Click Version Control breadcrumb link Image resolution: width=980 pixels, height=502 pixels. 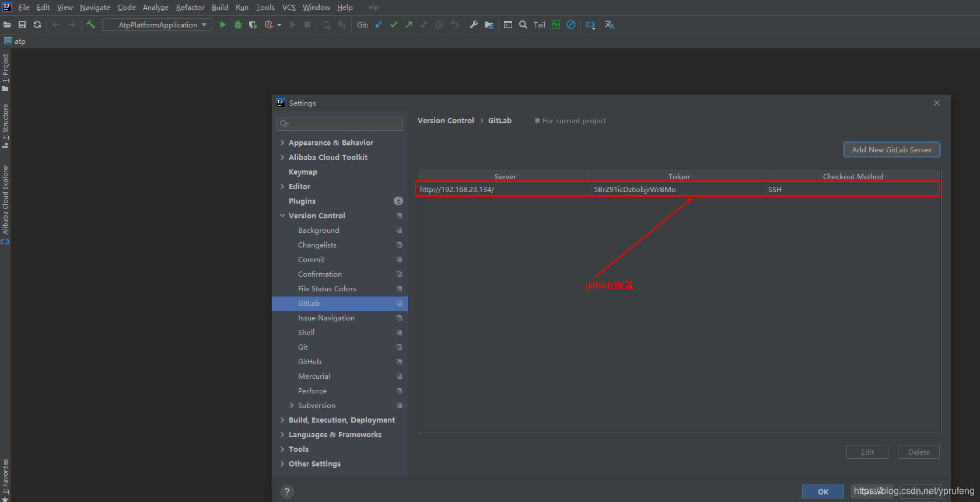pos(446,120)
